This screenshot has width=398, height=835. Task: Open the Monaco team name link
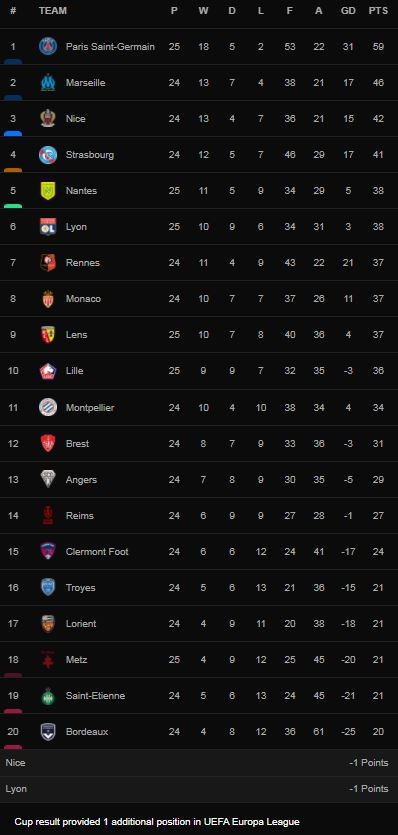click(x=83, y=299)
